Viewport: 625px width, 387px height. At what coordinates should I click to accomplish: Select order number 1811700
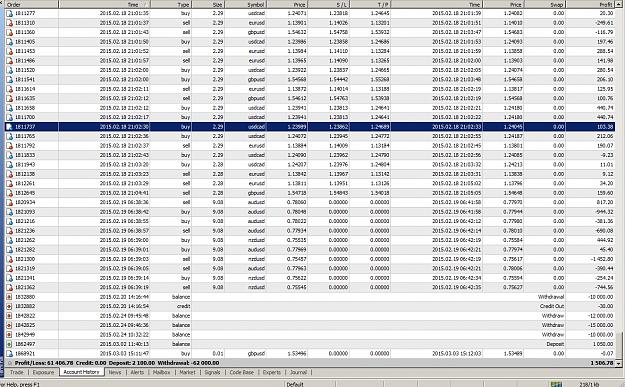(25, 117)
